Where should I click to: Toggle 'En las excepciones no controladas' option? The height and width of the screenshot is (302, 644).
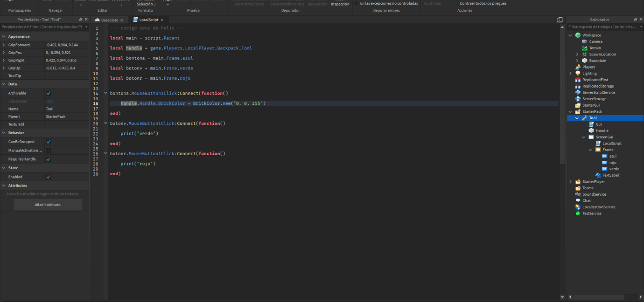point(385,3)
